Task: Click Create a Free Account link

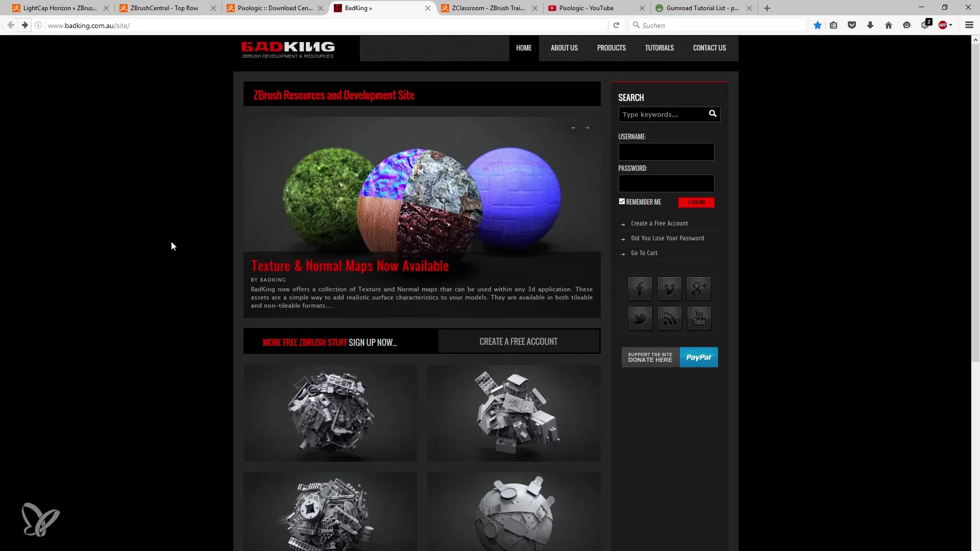Action: [659, 223]
